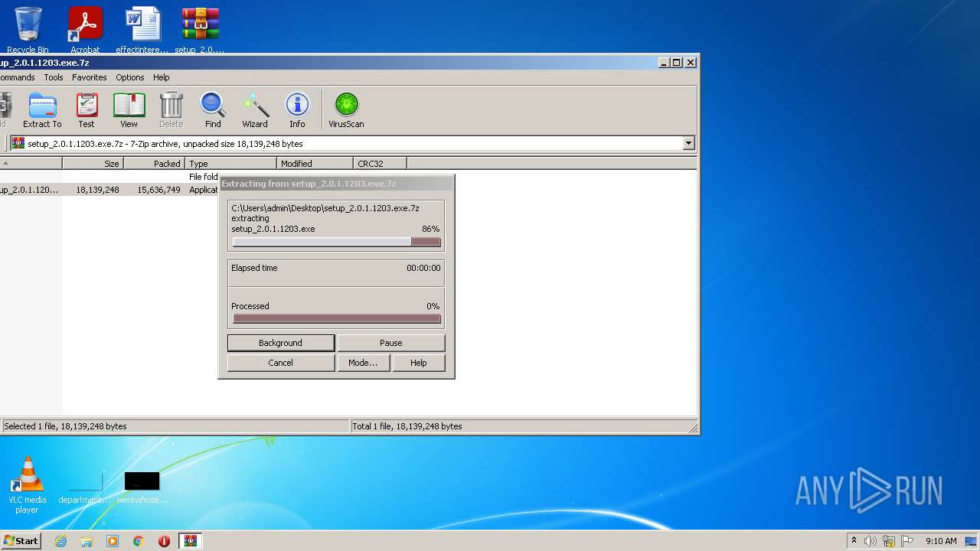Open Recycle Bin on desktop
This screenshot has height=551, width=980.
point(28,31)
